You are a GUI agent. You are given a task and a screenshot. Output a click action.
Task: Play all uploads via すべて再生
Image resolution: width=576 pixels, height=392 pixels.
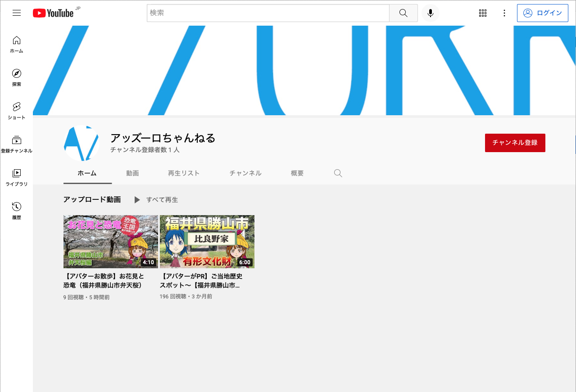[163, 199]
